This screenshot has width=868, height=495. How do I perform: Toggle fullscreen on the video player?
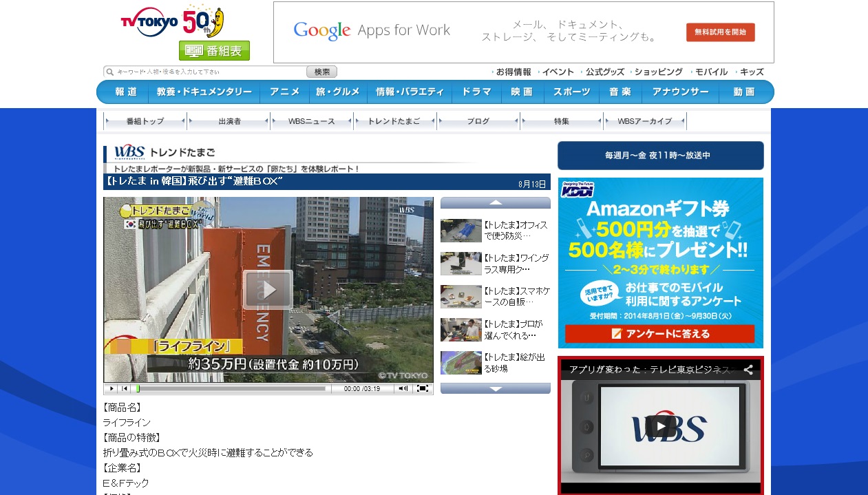pos(423,388)
